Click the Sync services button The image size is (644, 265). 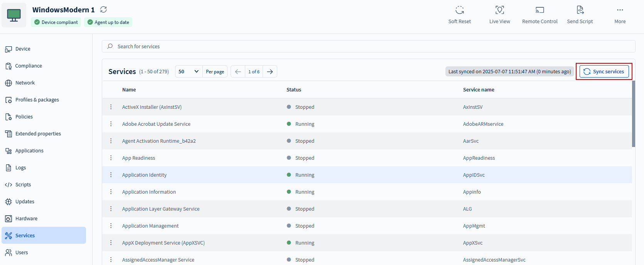click(x=604, y=72)
